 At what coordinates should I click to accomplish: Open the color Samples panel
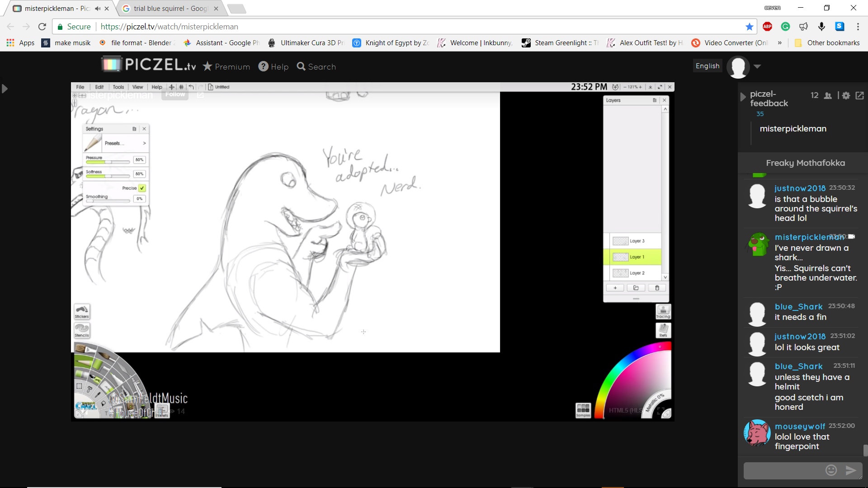coord(583,410)
